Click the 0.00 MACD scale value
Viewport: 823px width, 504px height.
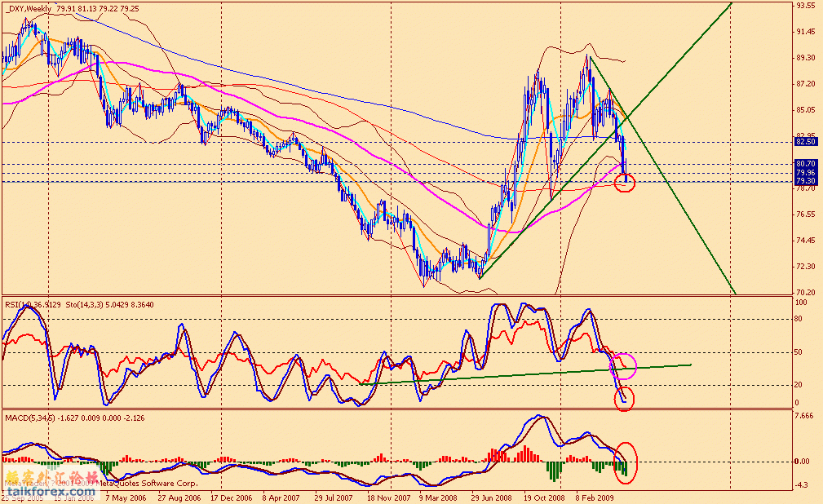[802, 462]
